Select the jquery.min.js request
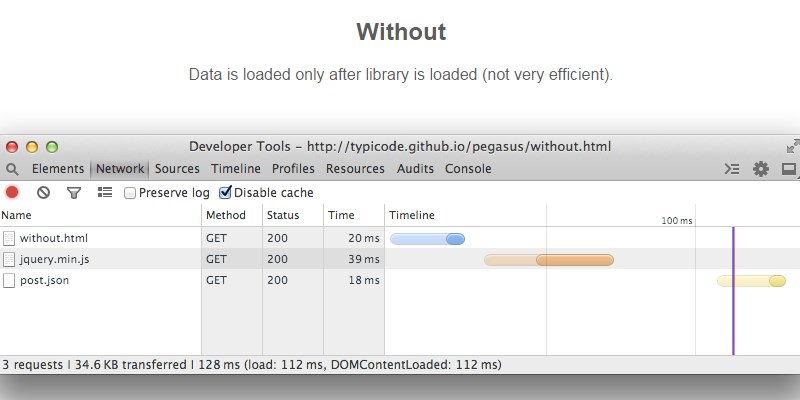800x400 pixels. 54,259
